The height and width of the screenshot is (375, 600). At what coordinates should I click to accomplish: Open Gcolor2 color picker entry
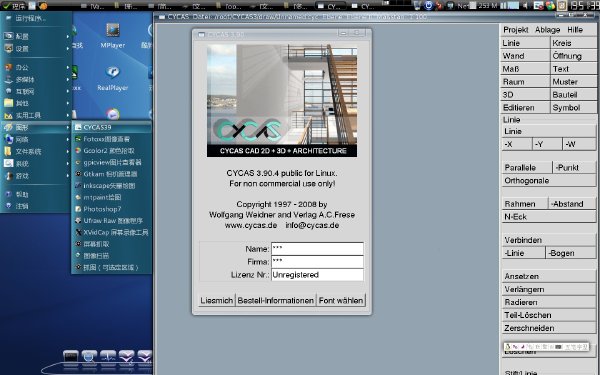click(x=112, y=151)
